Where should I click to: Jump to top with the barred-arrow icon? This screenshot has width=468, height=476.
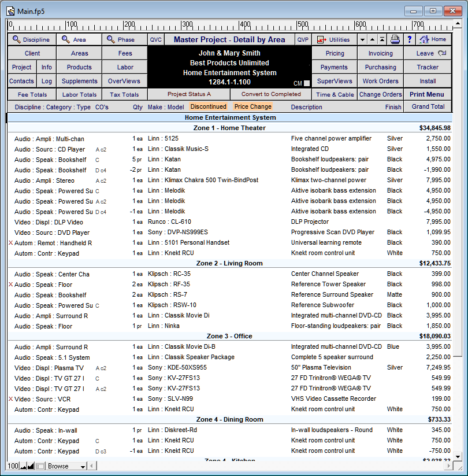click(382, 39)
